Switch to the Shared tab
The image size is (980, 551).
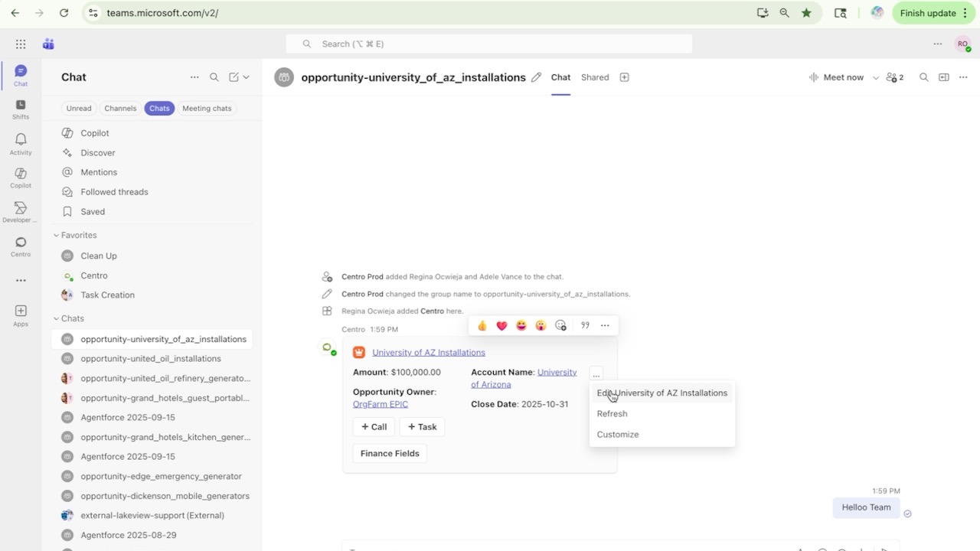(595, 77)
